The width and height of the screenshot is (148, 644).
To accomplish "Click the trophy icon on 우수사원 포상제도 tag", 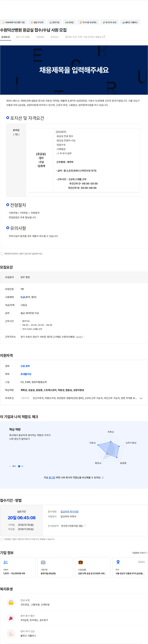I will click(81, 22).
